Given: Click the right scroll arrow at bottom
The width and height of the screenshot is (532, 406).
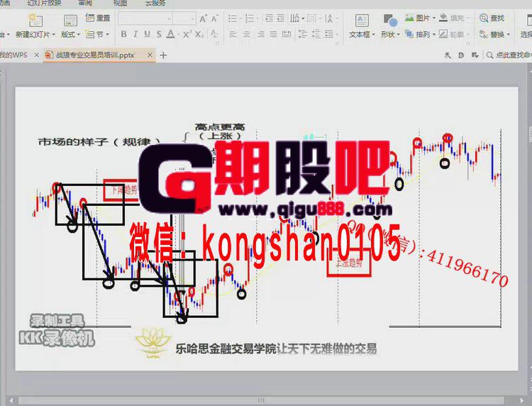Looking at the screenshot, I should pos(522,400).
